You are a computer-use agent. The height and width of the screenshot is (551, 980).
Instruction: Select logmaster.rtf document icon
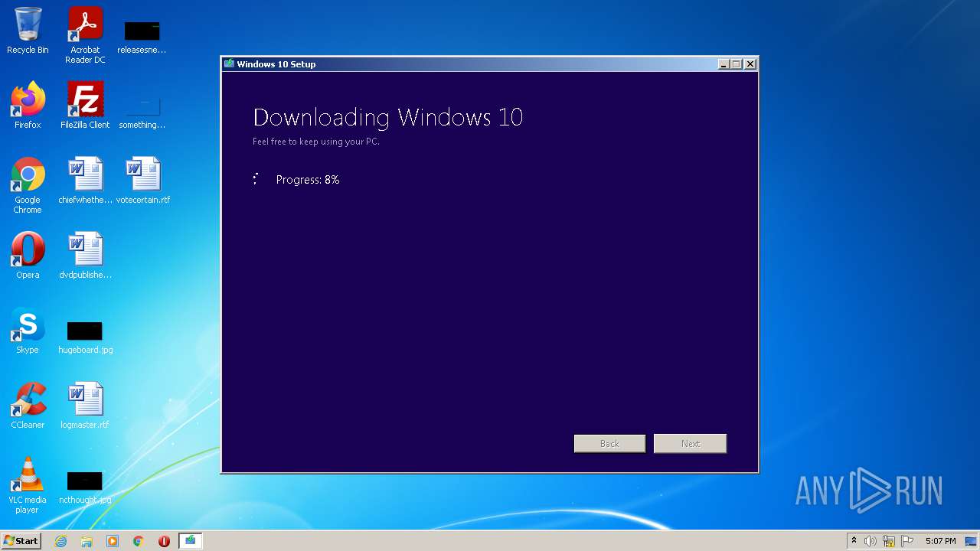tap(85, 406)
